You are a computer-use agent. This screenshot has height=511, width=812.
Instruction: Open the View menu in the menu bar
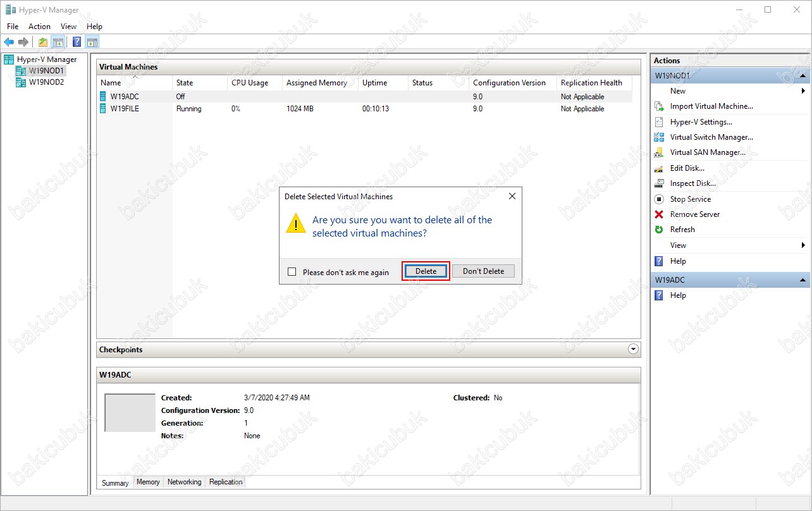(x=68, y=27)
